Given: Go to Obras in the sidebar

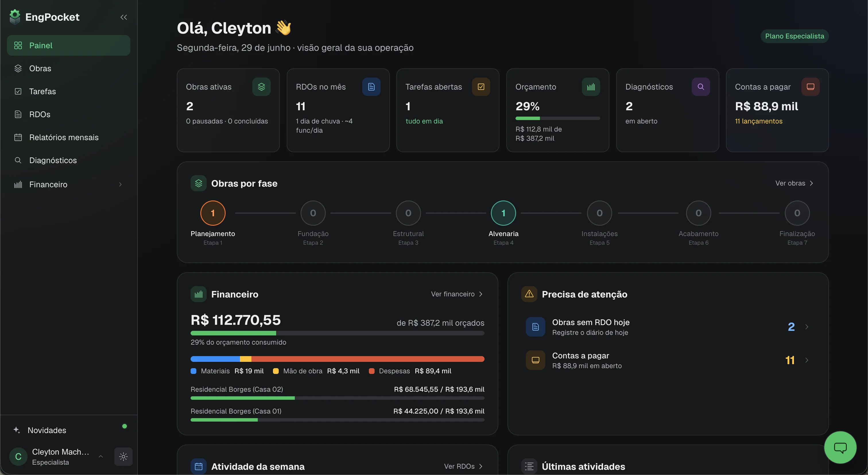Looking at the screenshot, I should tap(68, 68).
